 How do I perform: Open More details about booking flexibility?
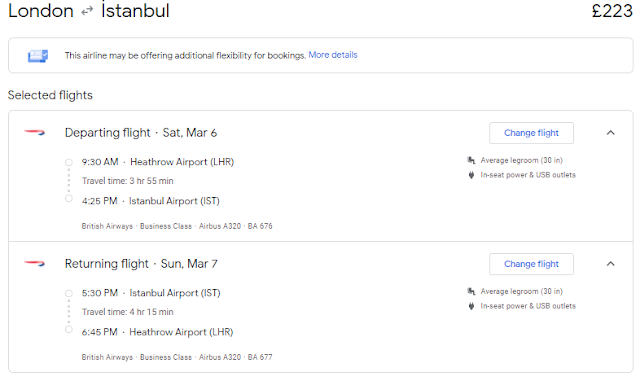click(333, 55)
